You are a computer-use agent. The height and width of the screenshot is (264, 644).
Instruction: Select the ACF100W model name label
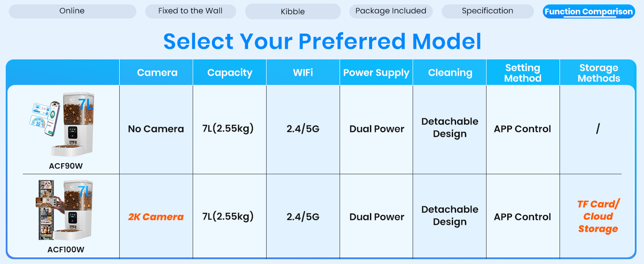(66, 250)
